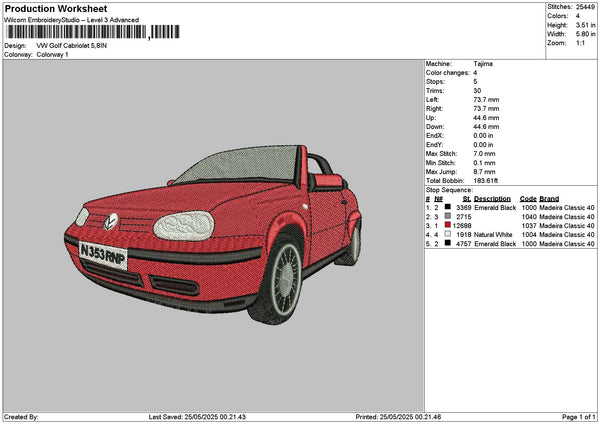The width and height of the screenshot is (600, 424).
Task: Click the Natural White description in row 4
Action: point(493,235)
